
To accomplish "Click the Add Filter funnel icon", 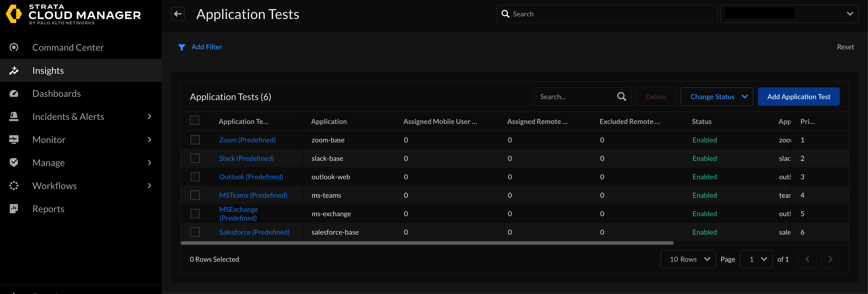I will tap(182, 47).
